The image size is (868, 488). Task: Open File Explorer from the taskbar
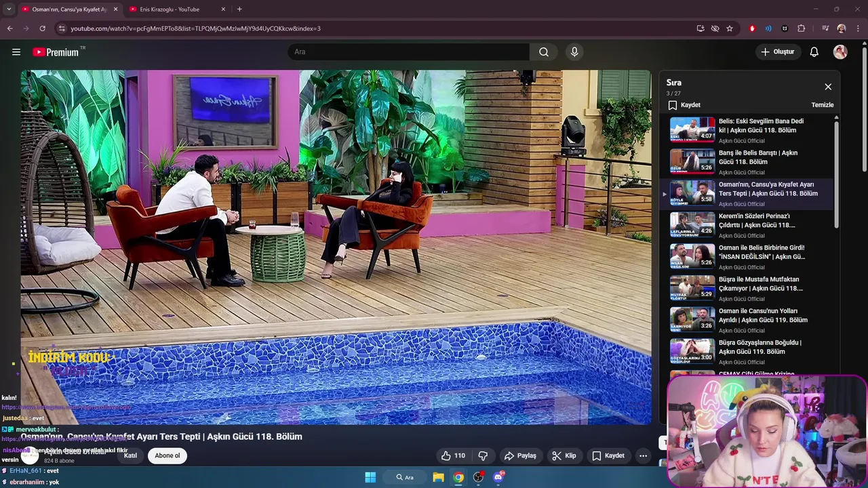(x=438, y=477)
